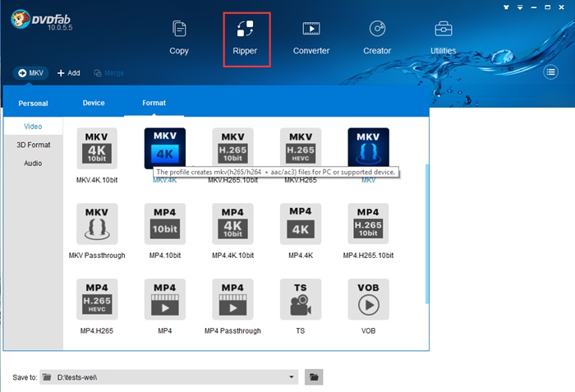Image resolution: width=575 pixels, height=392 pixels.
Task: Select the Audio category
Action: [x=33, y=163]
